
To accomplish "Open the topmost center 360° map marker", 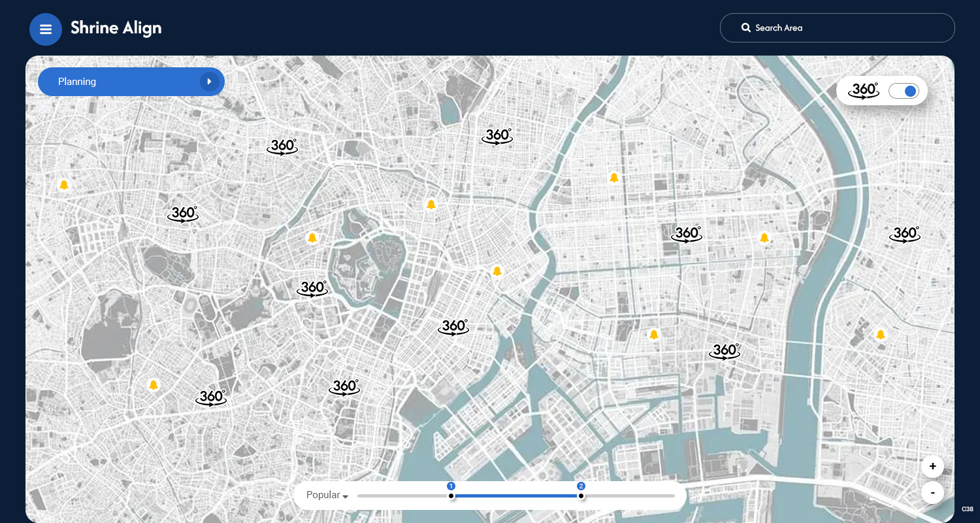I will click(497, 137).
